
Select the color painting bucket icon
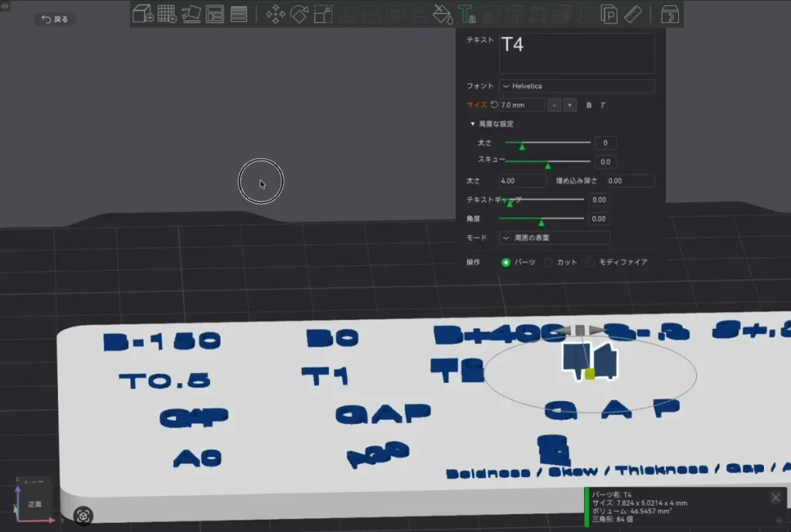443,14
